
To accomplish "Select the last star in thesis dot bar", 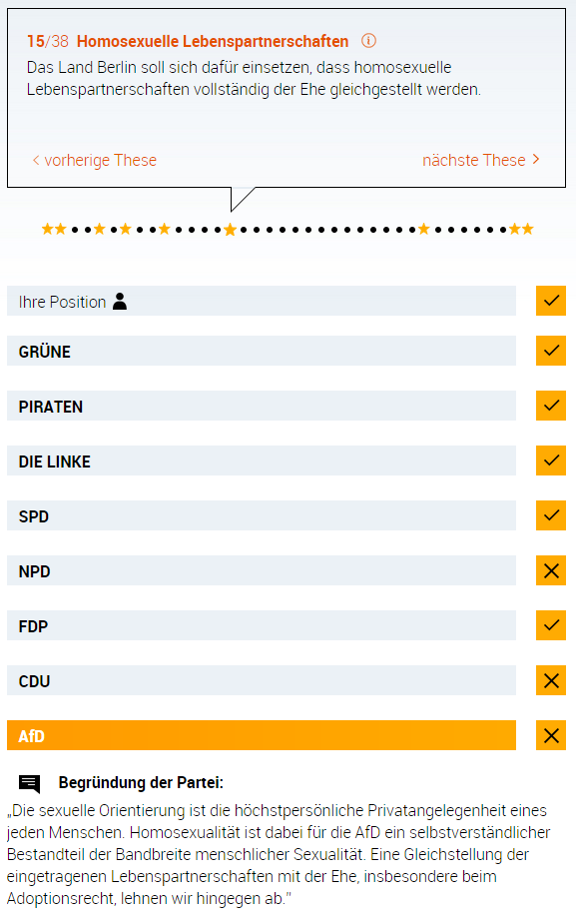I will 528,229.
